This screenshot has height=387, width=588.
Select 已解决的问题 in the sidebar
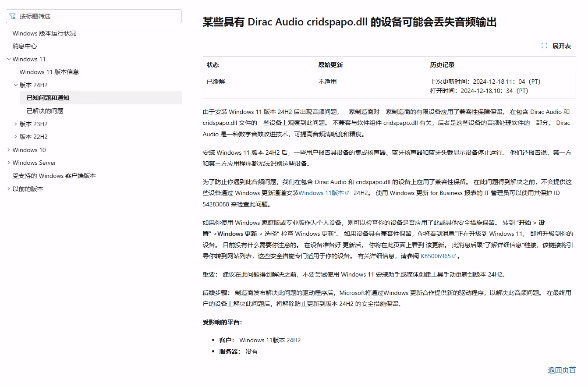(x=45, y=111)
